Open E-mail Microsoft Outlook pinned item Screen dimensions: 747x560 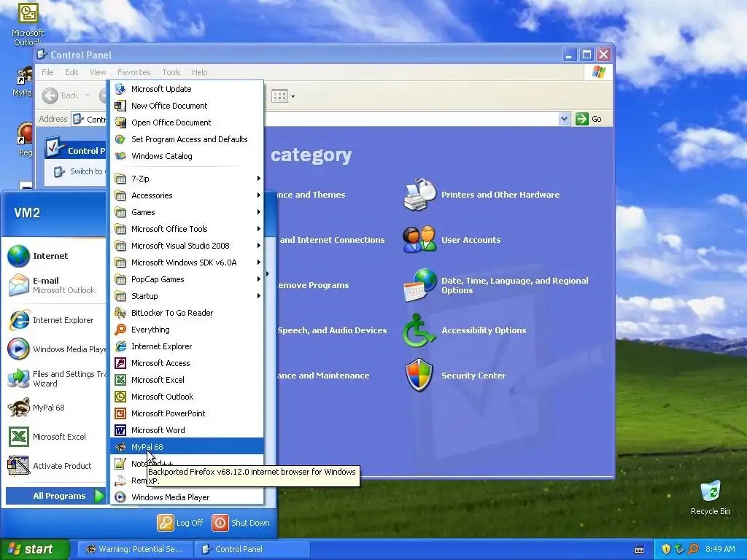55,285
